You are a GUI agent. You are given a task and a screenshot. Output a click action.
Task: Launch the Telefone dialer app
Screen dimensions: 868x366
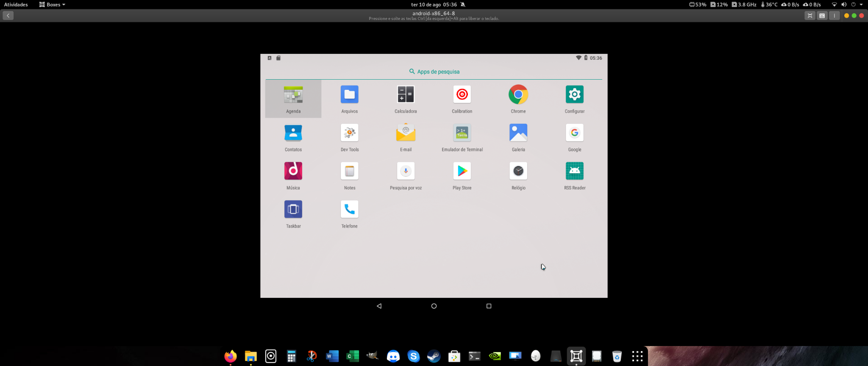pyautogui.click(x=350, y=214)
